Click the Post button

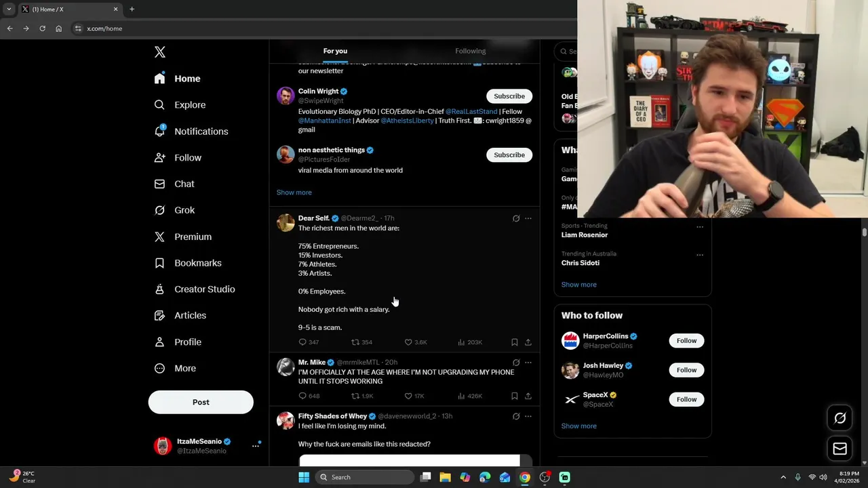point(201,402)
